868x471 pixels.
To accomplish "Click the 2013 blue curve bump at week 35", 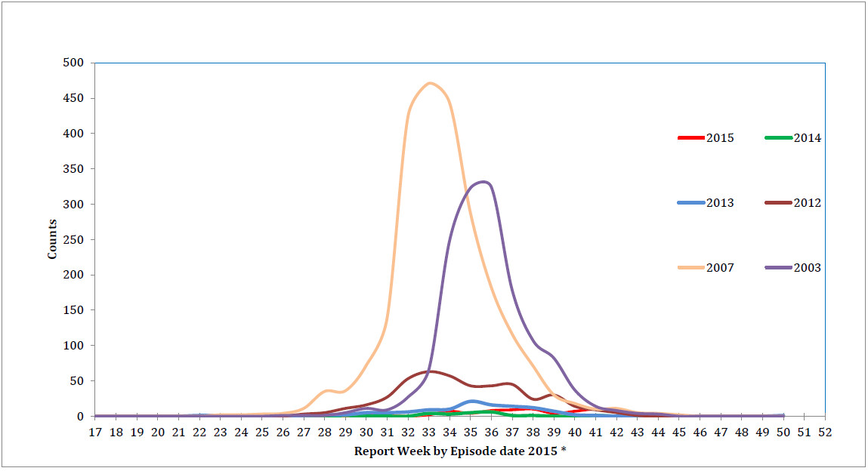I will click(x=471, y=401).
